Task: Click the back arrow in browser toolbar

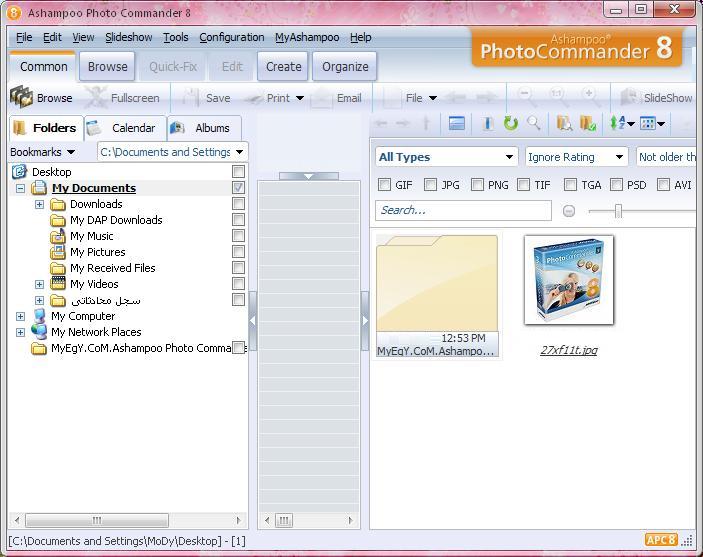Action: (382, 123)
